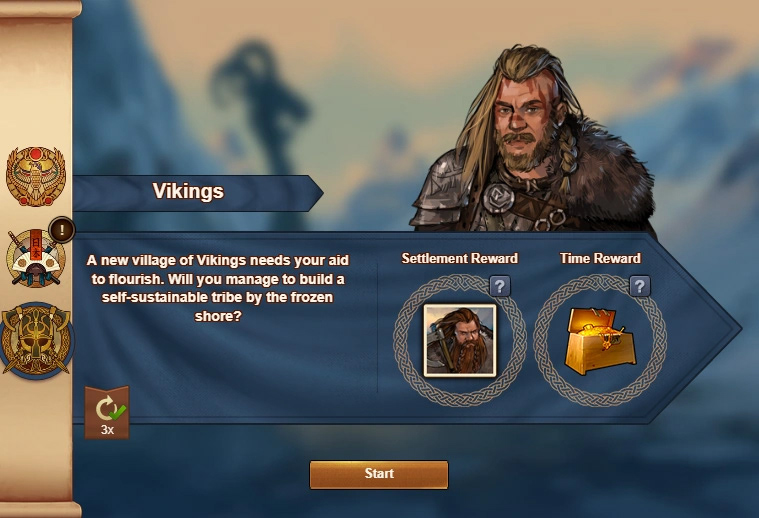Screen dimensions: 759x518
Task: Click the parchment scroll sidebar top
Action: [x=40, y=8]
